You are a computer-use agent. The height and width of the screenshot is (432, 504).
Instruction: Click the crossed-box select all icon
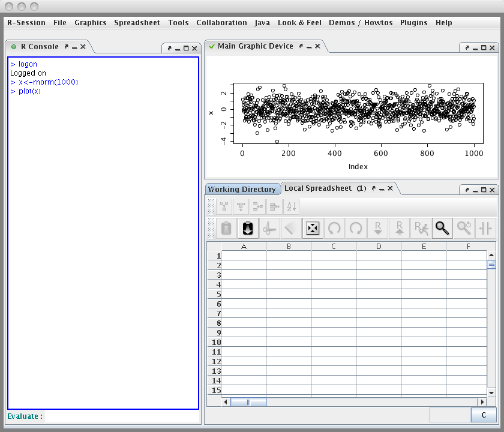[x=313, y=228]
